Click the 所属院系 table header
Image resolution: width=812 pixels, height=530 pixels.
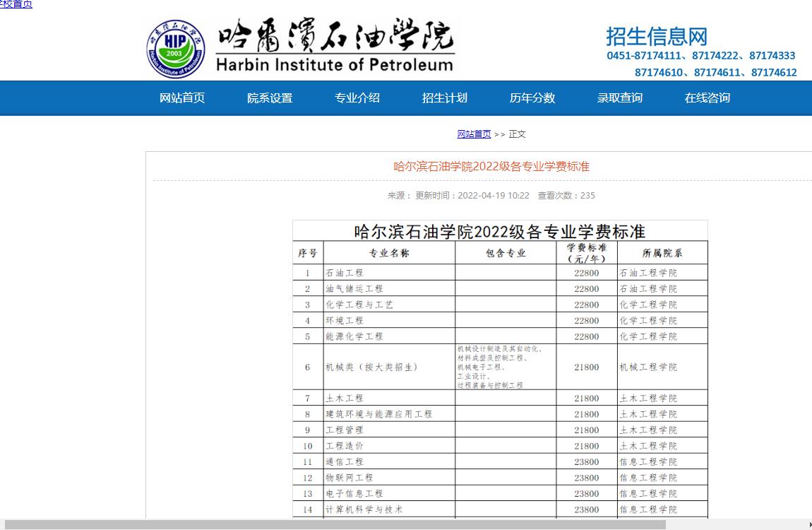(x=662, y=253)
